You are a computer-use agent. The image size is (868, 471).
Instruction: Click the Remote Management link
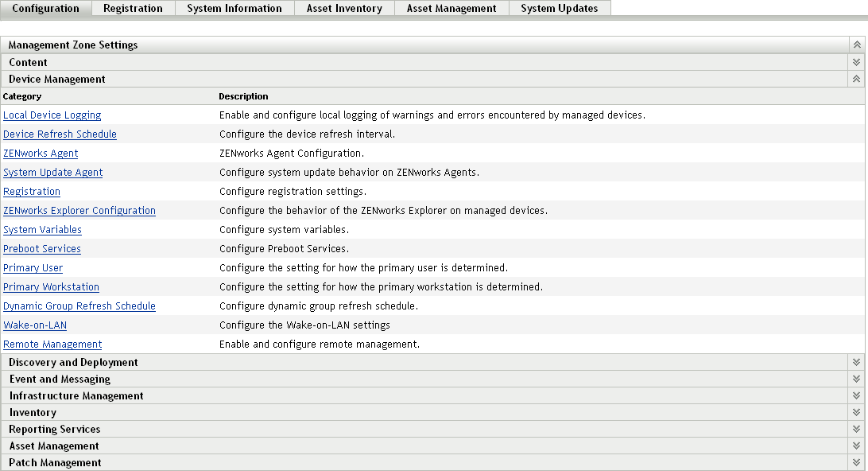click(52, 344)
